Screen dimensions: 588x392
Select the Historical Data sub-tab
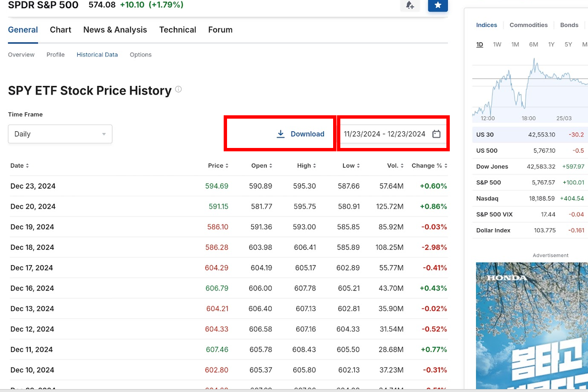point(97,55)
